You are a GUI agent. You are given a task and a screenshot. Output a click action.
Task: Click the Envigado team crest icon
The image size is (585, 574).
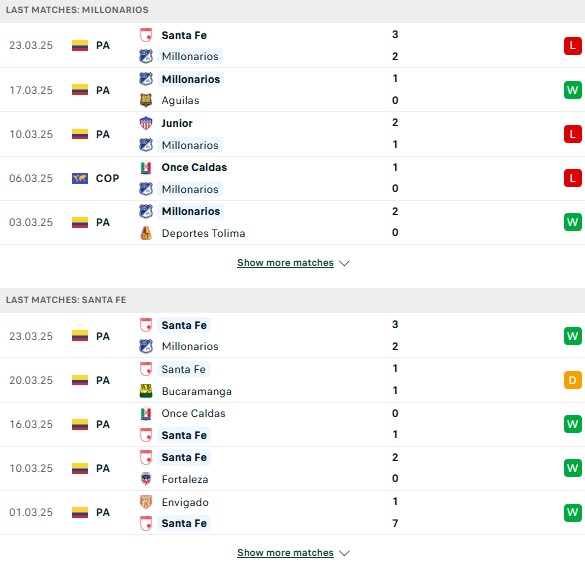click(x=146, y=502)
